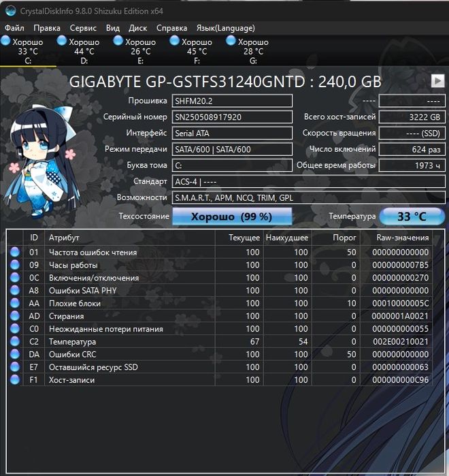The height and width of the screenshot is (476, 449).
Task: Click the Стандарт field ACS-4
Action: pyautogui.click(x=309, y=182)
